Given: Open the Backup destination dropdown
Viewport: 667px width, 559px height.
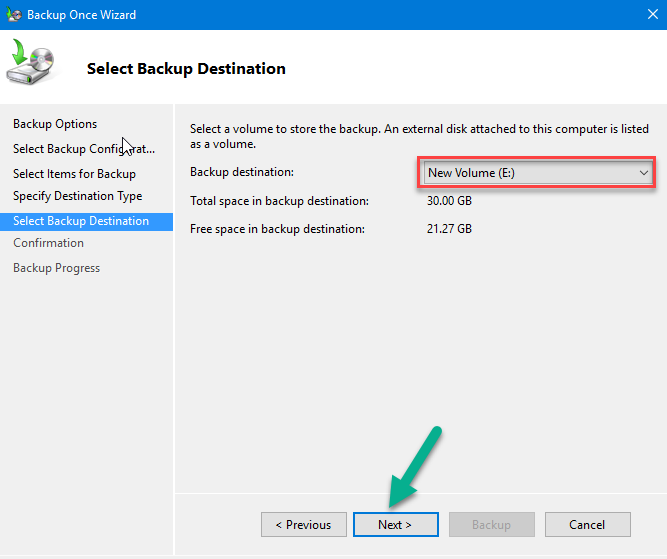Looking at the screenshot, I should click(x=538, y=173).
